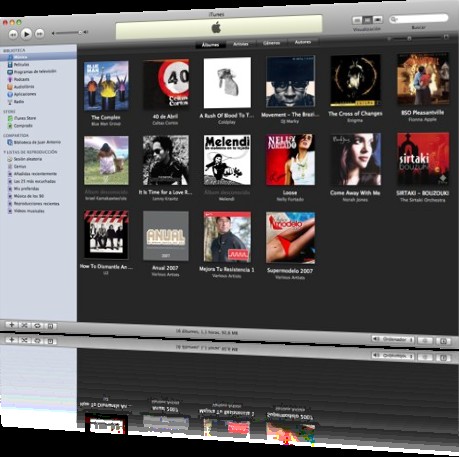The height and width of the screenshot is (457, 459).
Task: Select the Israel Kamakawiwo'ole album cover
Action: click(106, 160)
